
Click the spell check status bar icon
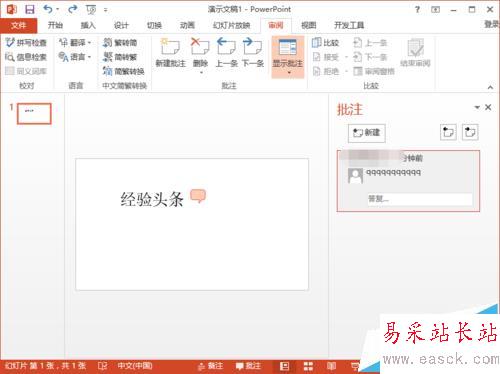(x=103, y=366)
